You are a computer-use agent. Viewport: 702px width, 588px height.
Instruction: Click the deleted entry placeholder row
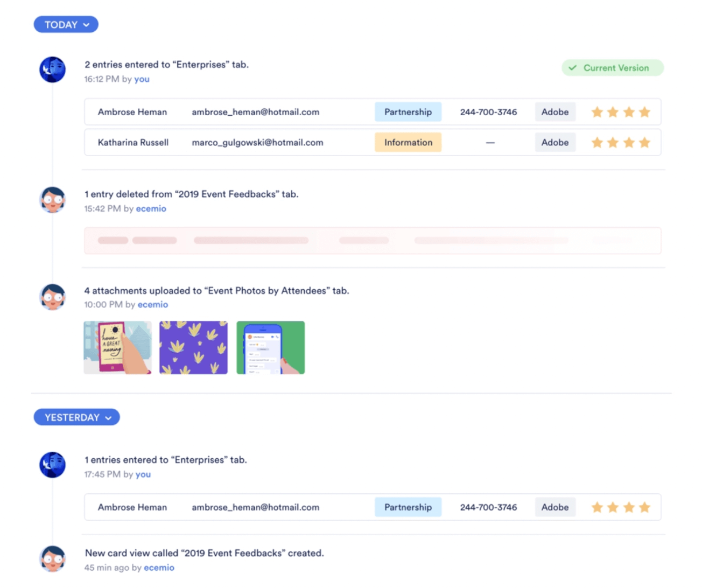372,241
